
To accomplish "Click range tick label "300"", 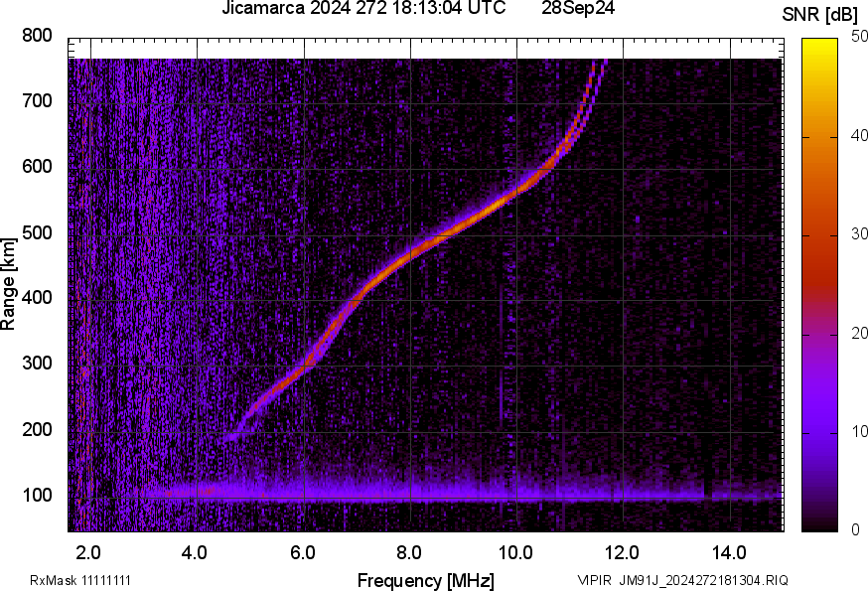I will (x=37, y=364).
